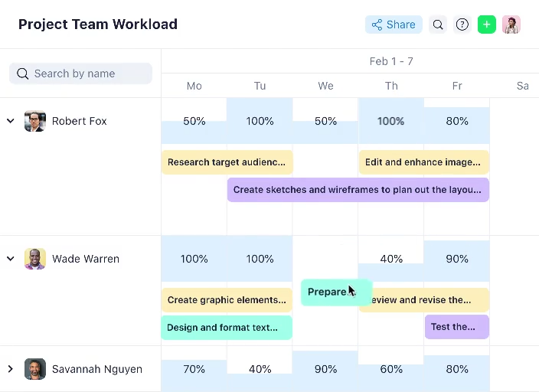Click Wade Warren's profile photo
Screen dimensions: 539x392
click(x=35, y=259)
